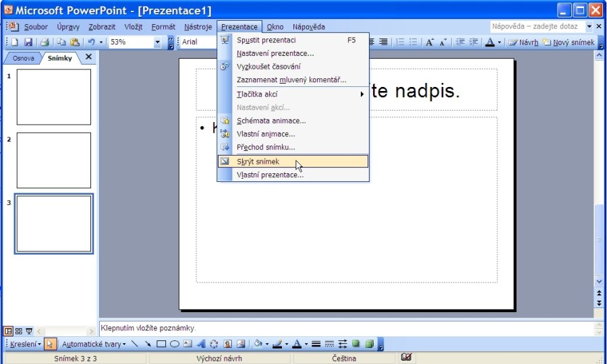Viewport: 607px width, 364px height.
Task: Apply line color brush swatch
Action: [278, 344]
